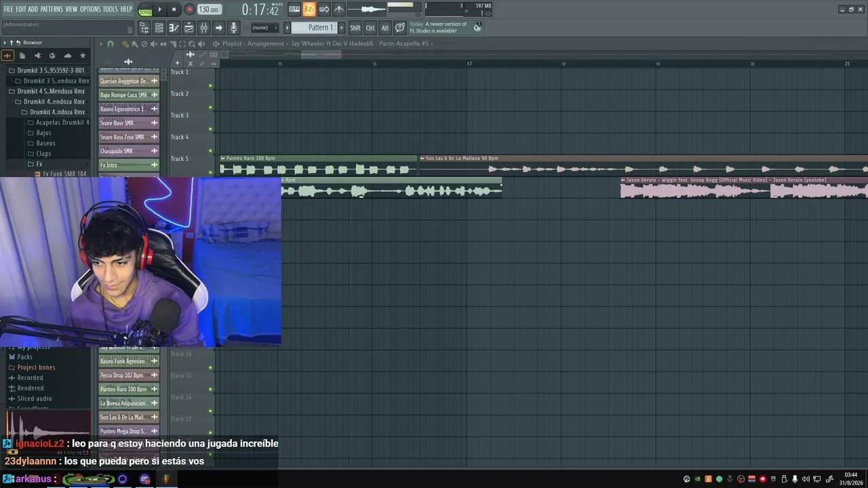Image resolution: width=868 pixels, height=488 pixels.
Task: Show all files in browser tab icon
Action: point(22,56)
